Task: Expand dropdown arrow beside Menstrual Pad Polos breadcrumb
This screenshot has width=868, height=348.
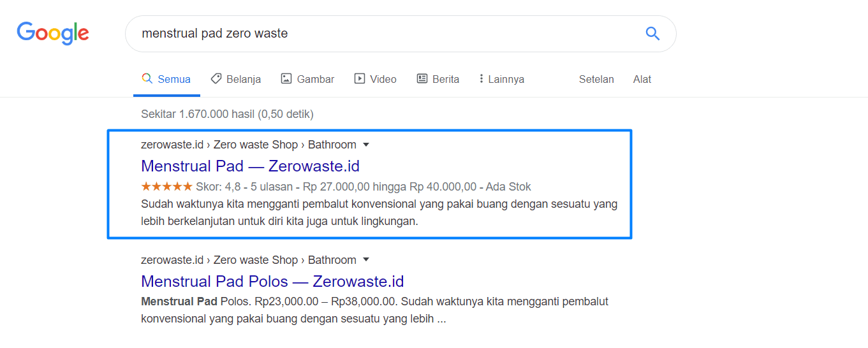Action: tap(366, 260)
